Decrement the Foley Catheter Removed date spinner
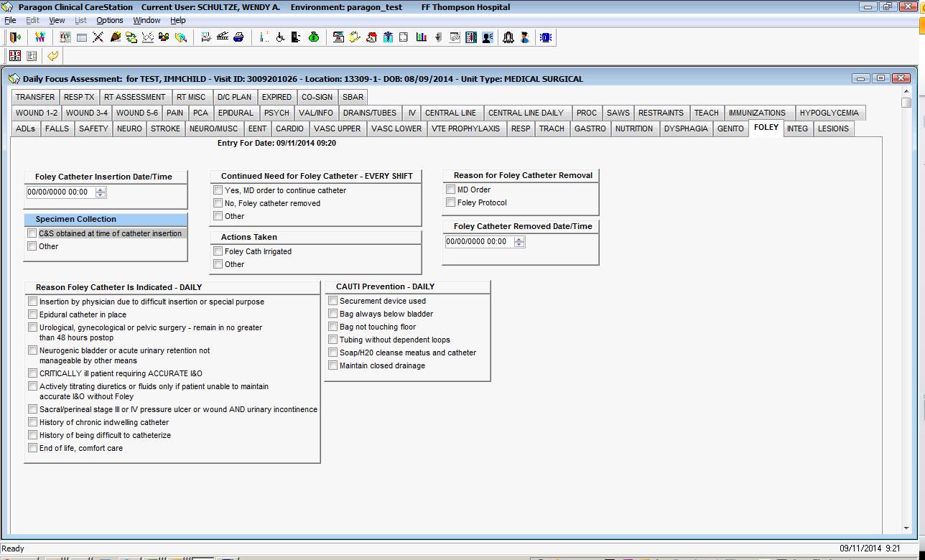 pos(519,244)
